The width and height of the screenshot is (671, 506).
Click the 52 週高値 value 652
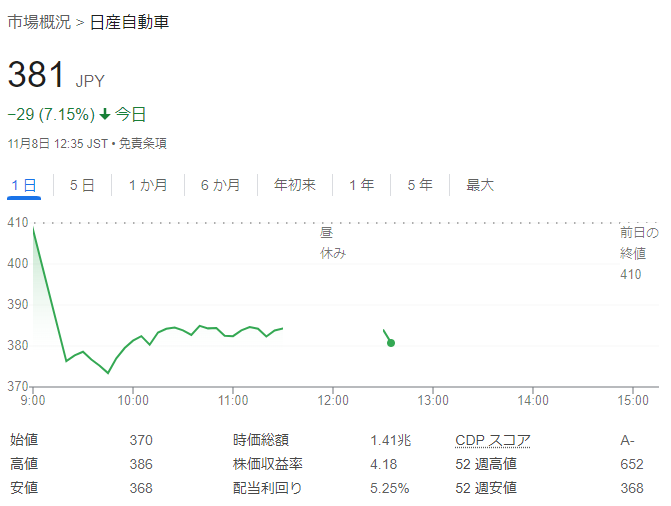[x=632, y=464]
